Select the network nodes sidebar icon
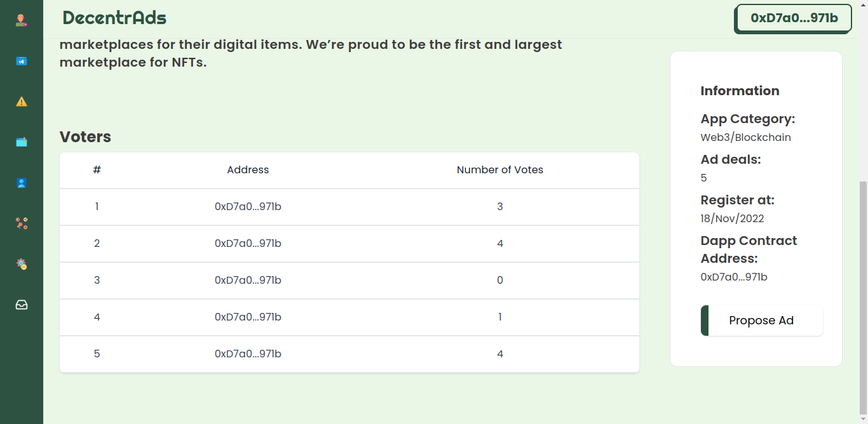The height and width of the screenshot is (424, 868). 22,223
